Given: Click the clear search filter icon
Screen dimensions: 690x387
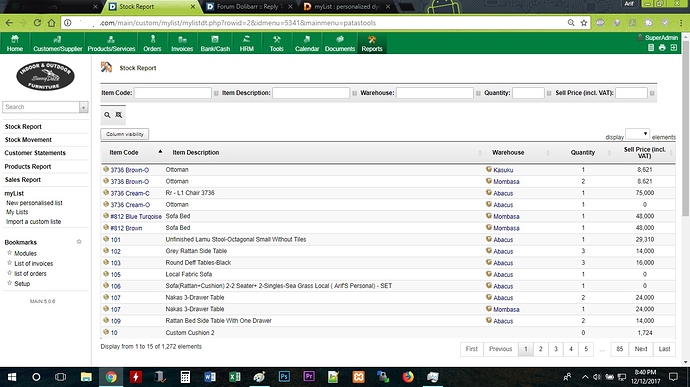Looking at the screenshot, I should coord(119,115).
